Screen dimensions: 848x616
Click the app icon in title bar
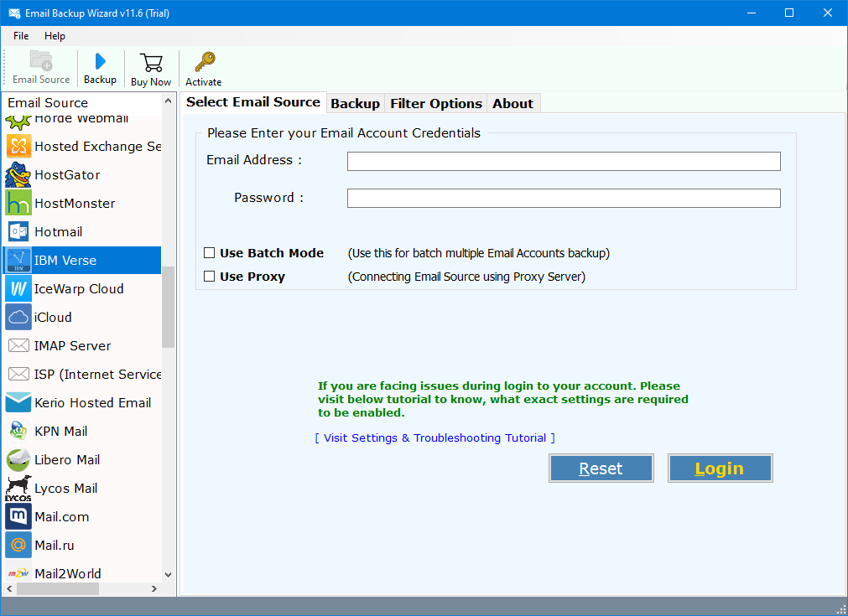(x=14, y=13)
